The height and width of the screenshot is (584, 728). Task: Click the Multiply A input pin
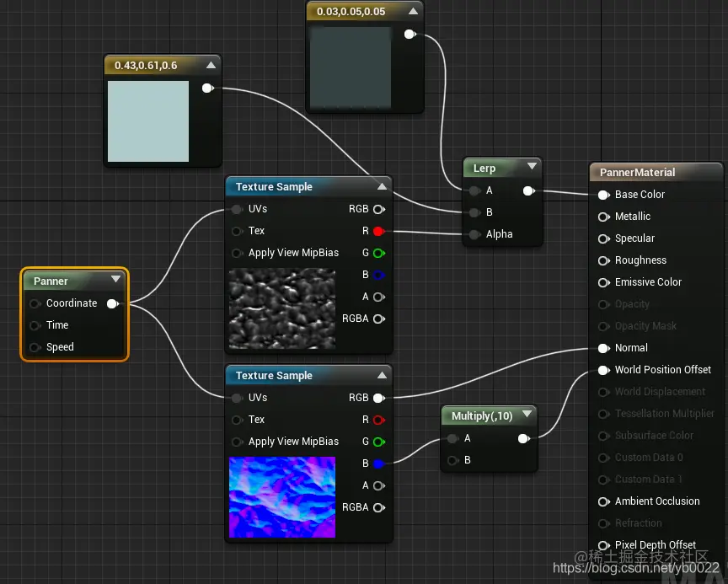click(x=452, y=438)
